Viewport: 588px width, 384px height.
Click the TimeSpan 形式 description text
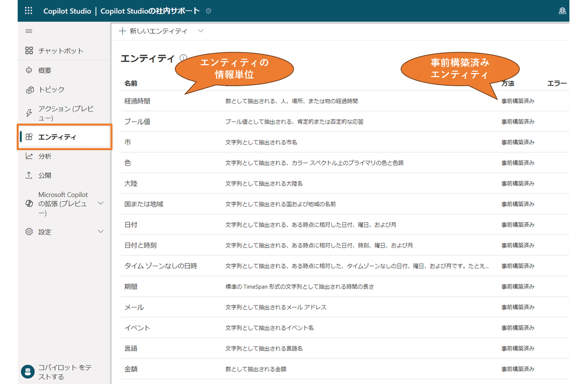(x=300, y=286)
